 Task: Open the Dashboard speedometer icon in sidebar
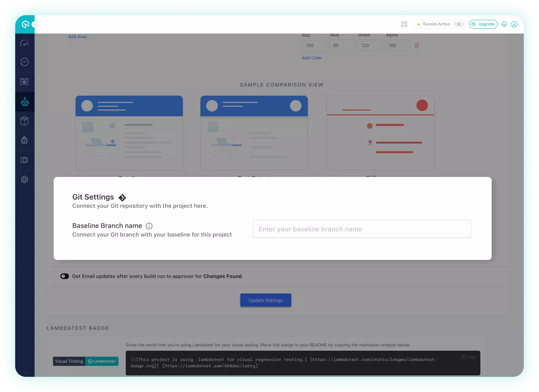(x=24, y=43)
